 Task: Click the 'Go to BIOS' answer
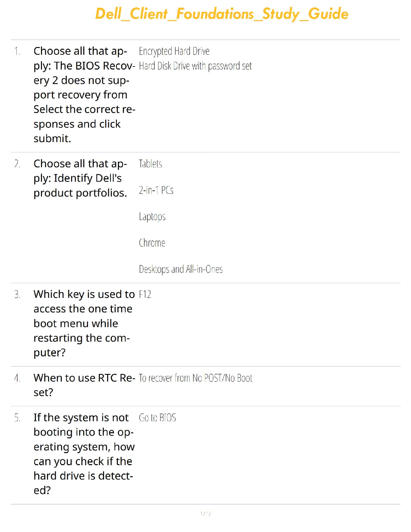click(157, 418)
